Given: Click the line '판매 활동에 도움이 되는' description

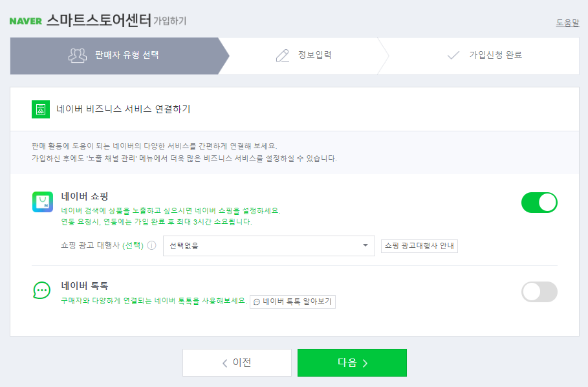Looking at the screenshot, I should pyautogui.click(x=155, y=146).
